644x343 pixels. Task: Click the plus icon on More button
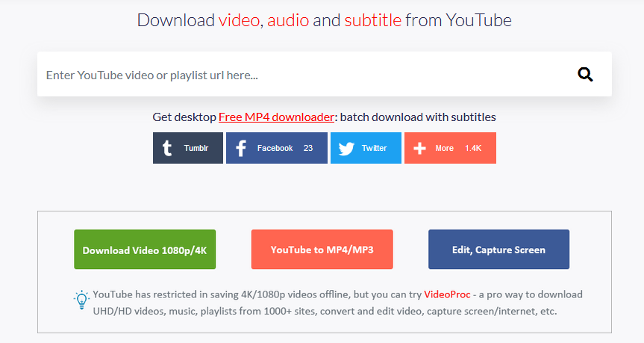pyautogui.click(x=420, y=148)
